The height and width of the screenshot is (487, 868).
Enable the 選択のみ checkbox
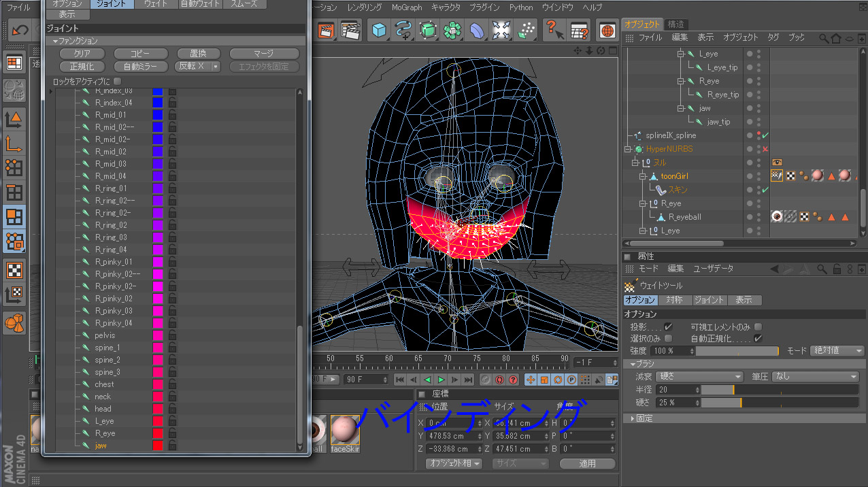[668, 338]
